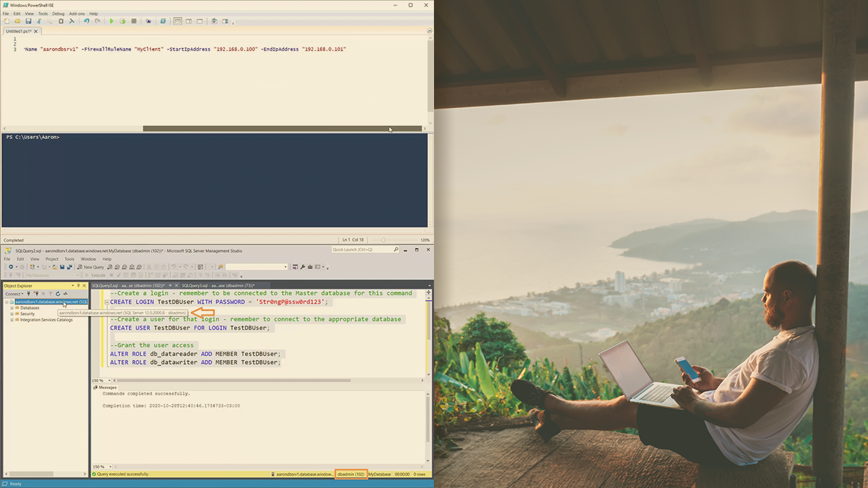Screen dimensions: 868x488
Task: Click the Save All icon in SSMS toolbar
Action: [x=68, y=267]
